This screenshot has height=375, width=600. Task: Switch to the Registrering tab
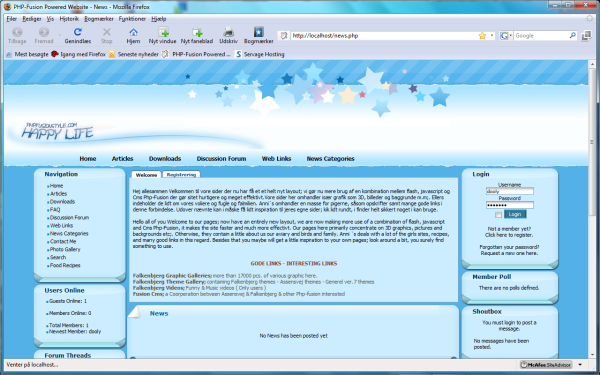tap(181, 174)
